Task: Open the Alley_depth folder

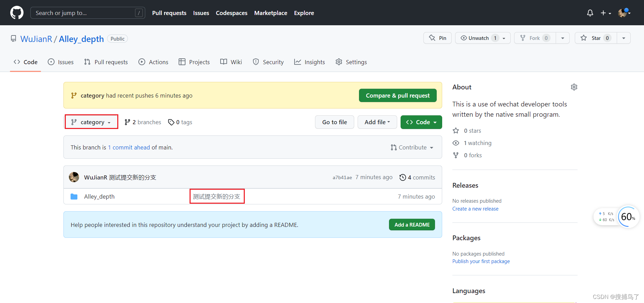Action: click(99, 197)
